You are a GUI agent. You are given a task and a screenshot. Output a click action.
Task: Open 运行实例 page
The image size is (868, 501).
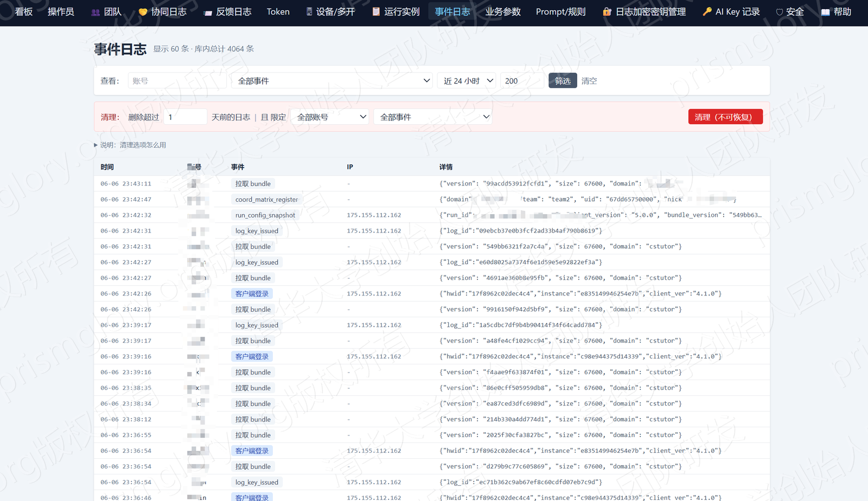pyautogui.click(x=396, y=11)
